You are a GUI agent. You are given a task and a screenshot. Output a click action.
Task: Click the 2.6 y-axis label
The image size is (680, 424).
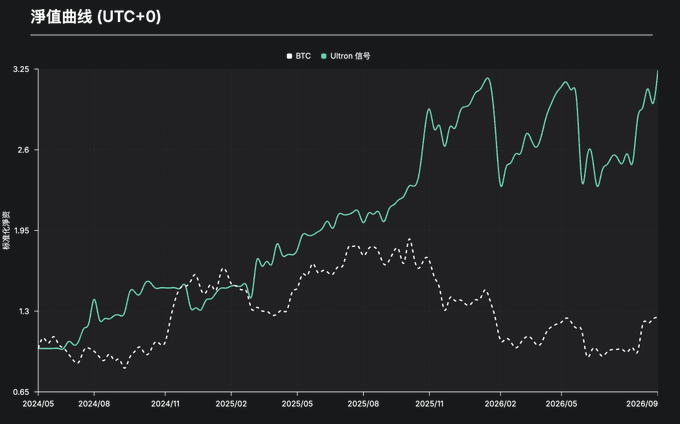point(23,150)
